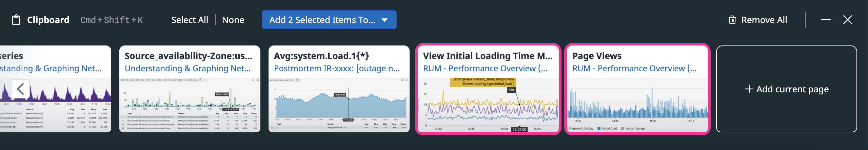
Task: Click initial_load legend swatch in Page Views
Action: pyautogui.click(x=599, y=129)
